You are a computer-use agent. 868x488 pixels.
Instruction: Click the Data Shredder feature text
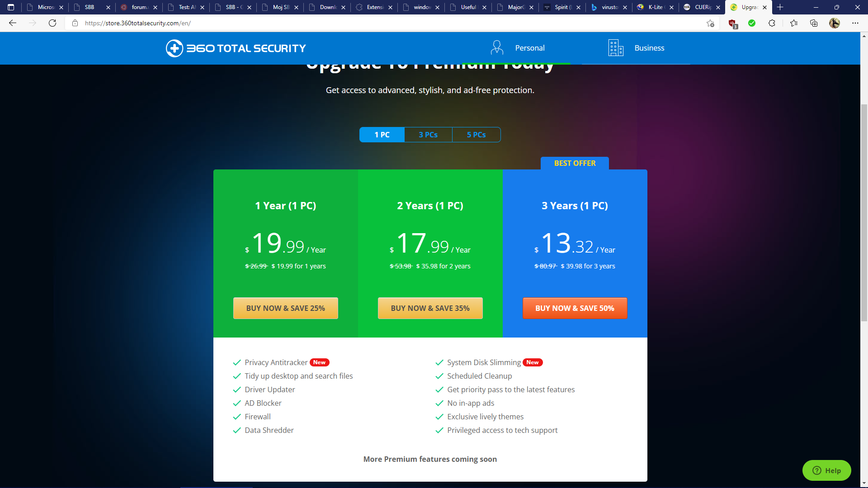pos(269,430)
